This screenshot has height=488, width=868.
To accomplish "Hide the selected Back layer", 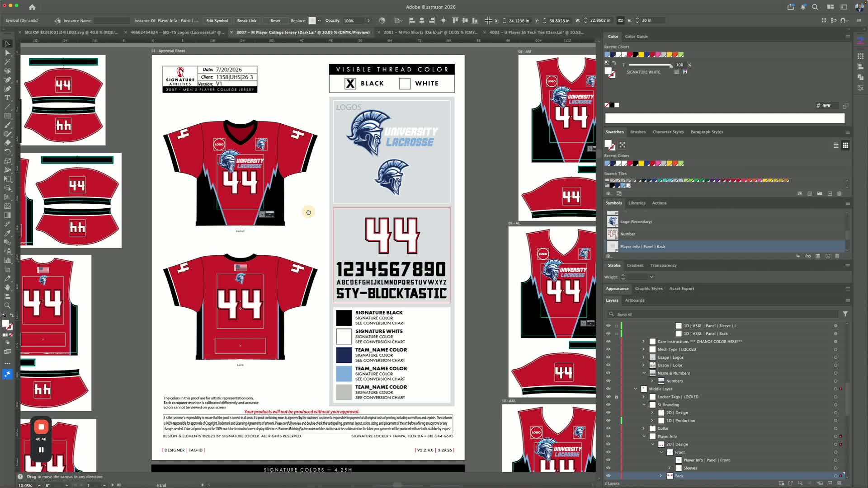I will tap(608, 476).
